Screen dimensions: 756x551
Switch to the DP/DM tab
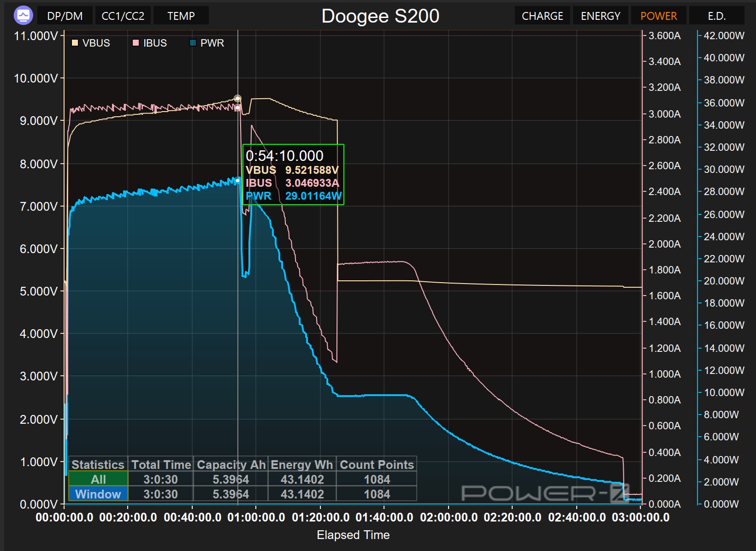tap(65, 16)
